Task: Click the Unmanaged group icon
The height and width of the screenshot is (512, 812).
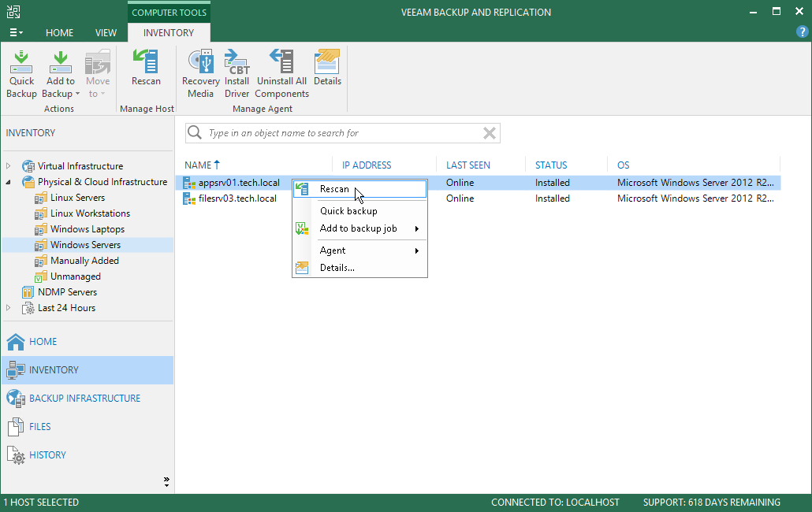Action: coord(41,276)
